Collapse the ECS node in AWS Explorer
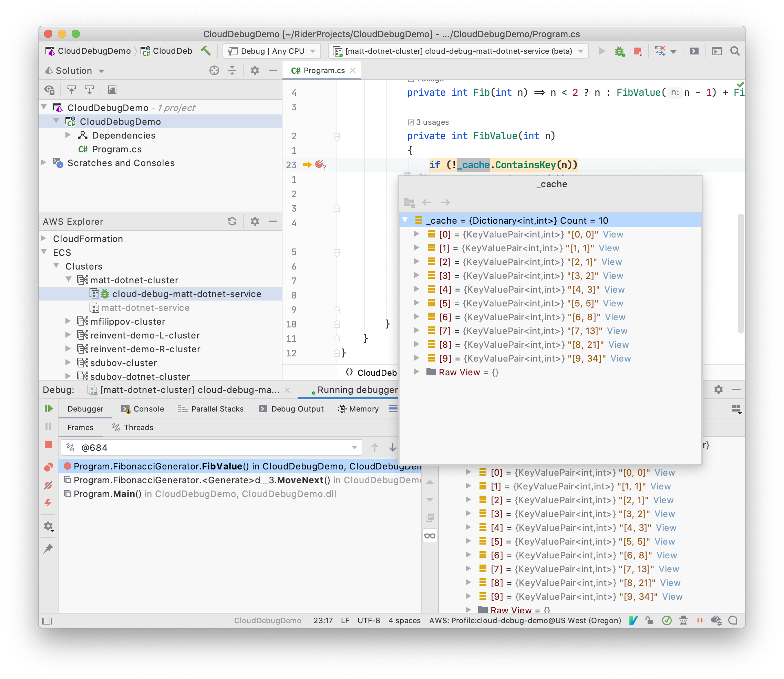Viewport: 784px width, 679px height. coord(43,252)
